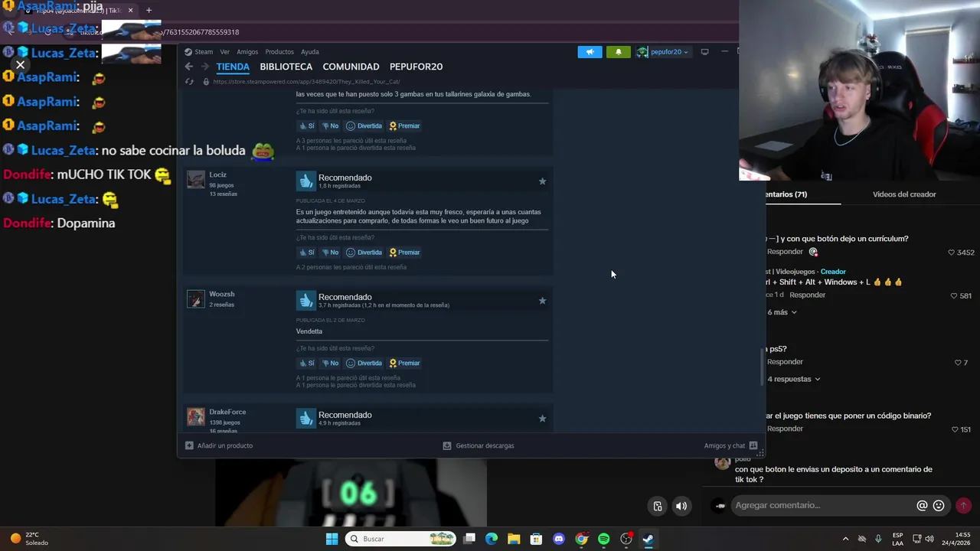Vote Sí on the gambas review

point(307,126)
